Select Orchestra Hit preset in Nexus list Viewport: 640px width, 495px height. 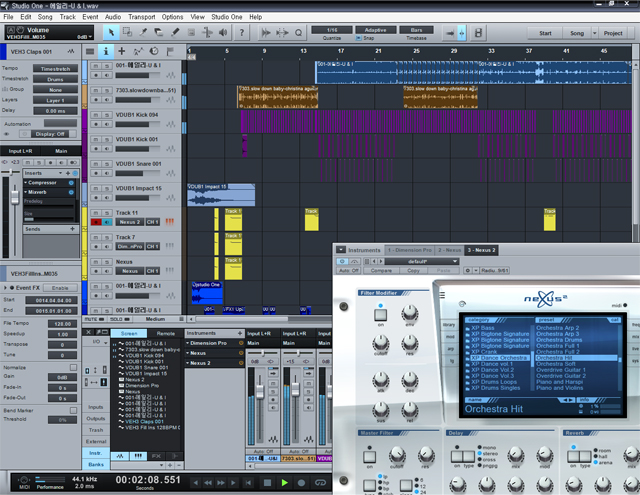(x=576, y=358)
